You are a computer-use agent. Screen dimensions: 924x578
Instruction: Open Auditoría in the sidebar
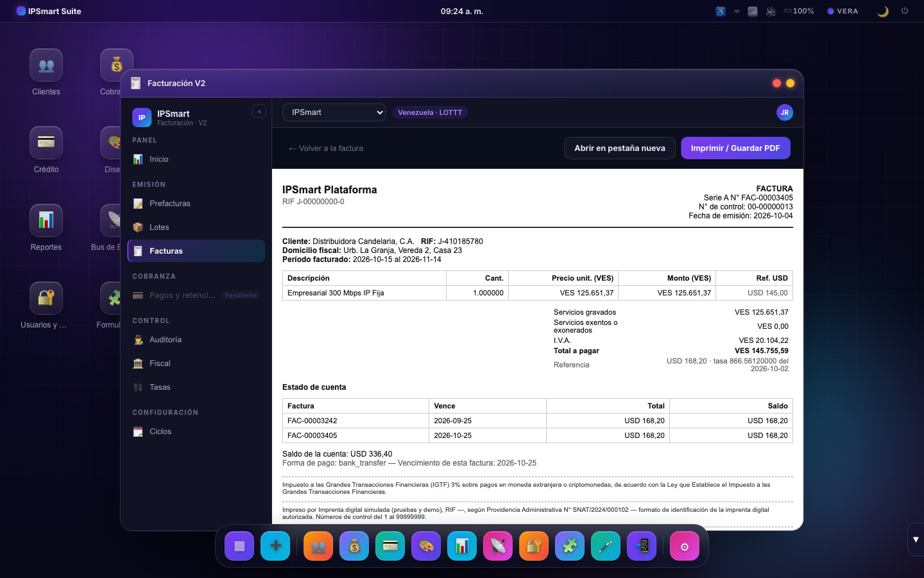[x=196, y=340]
